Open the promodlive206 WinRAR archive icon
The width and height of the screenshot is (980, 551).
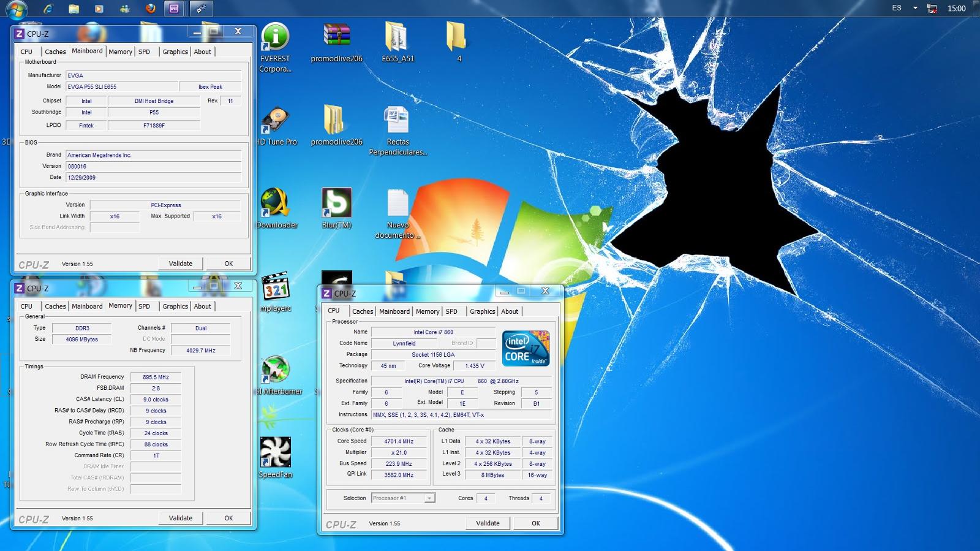point(336,43)
